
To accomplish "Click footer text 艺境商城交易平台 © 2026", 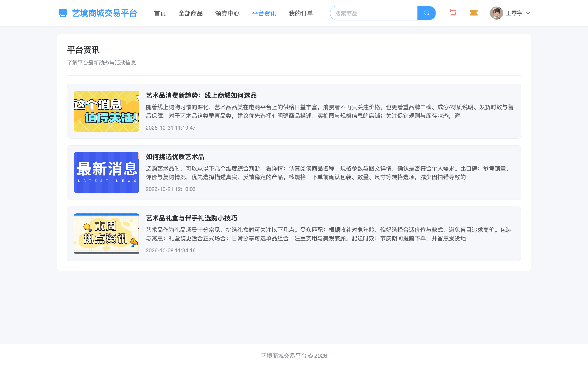I will [x=294, y=356].
